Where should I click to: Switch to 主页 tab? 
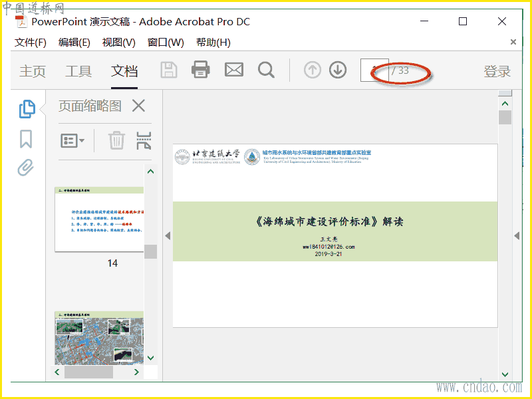[x=33, y=72]
